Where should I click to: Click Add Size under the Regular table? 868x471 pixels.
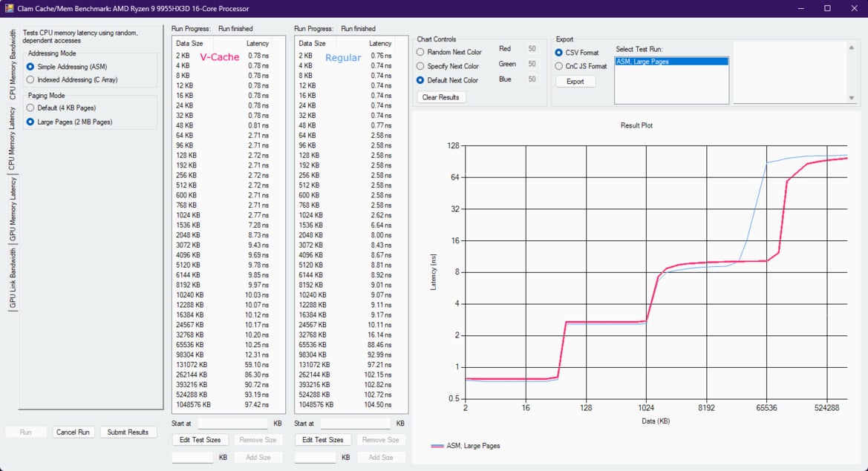[x=381, y=458]
